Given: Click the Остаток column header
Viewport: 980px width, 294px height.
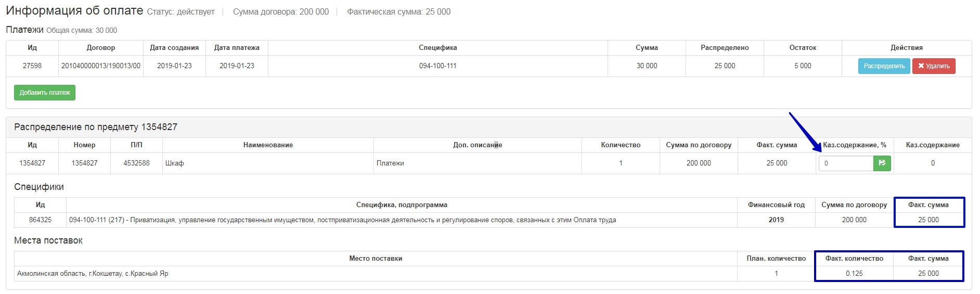Looking at the screenshot, I should 803,48.
